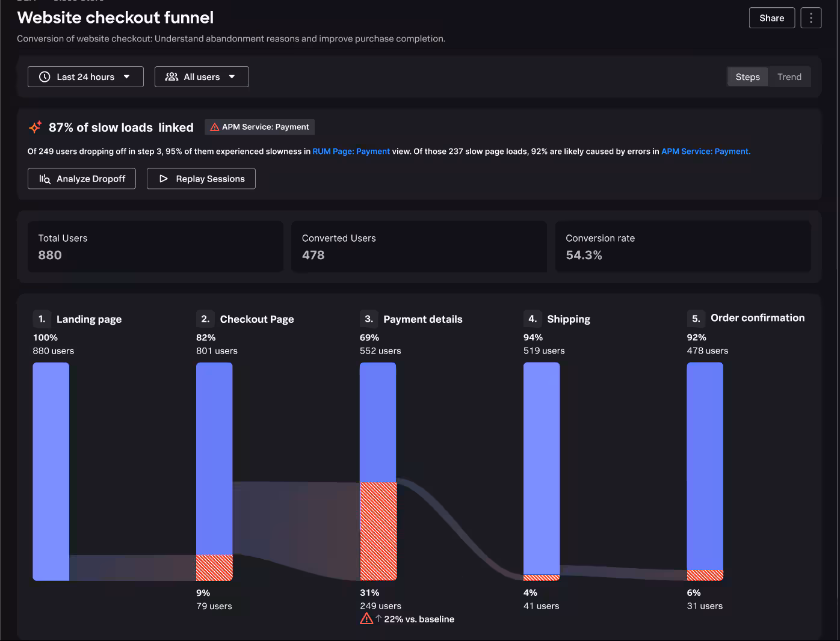Click the orange sparkle insight icon

coord(35,127)
